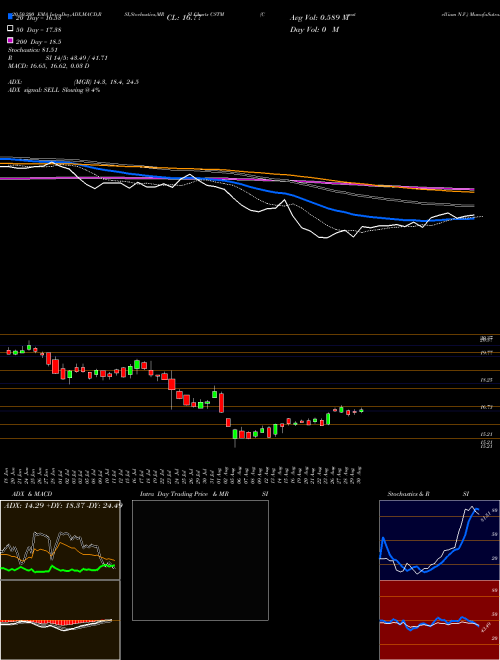Click the 'Day Vol: 0 M' label

(x=314, y=30)
